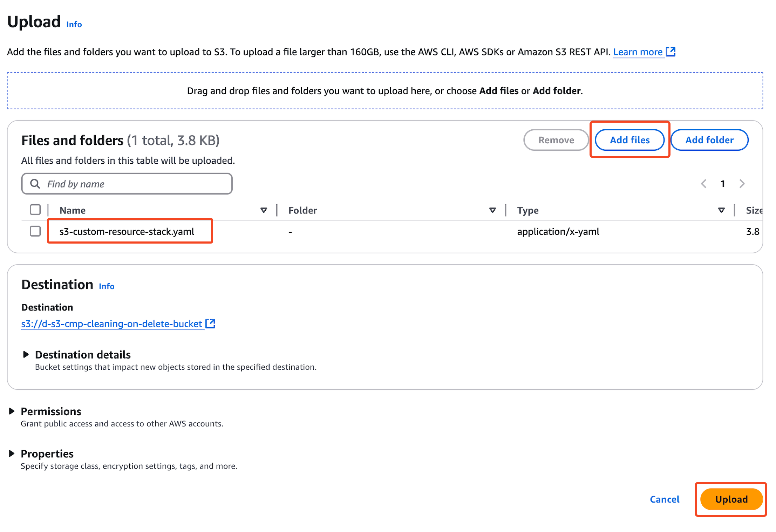The width and height of the screenshot is (776, 532).
Task: Expand the Permissions section
Action: click(x=12, y=411)
